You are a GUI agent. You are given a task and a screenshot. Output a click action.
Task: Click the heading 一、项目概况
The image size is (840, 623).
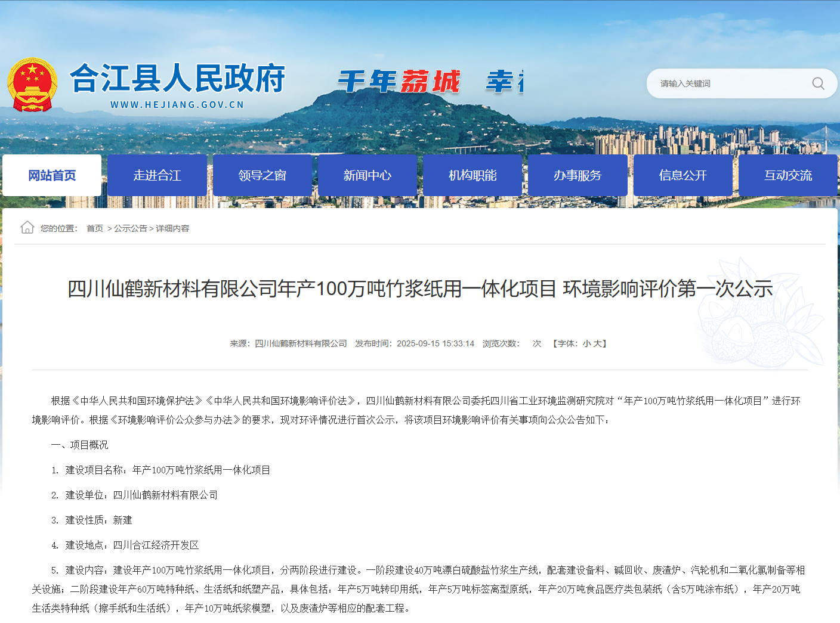tap(80, 445)
